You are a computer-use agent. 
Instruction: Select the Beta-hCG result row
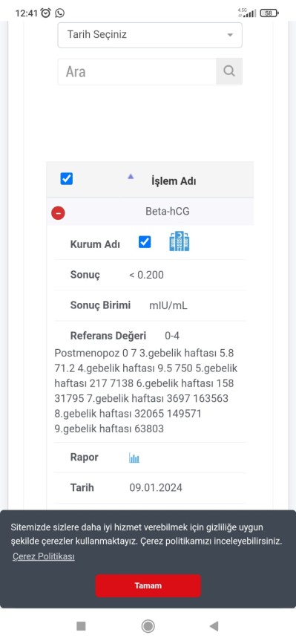[x=150, y=212]
